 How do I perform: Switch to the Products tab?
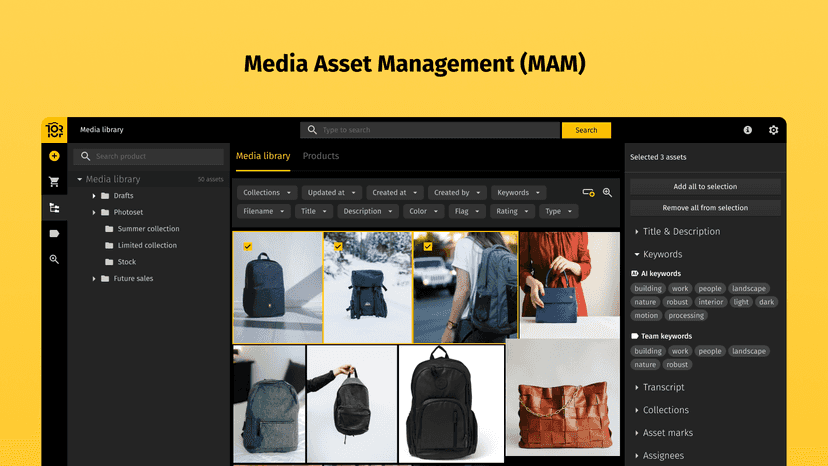[321, 156]
